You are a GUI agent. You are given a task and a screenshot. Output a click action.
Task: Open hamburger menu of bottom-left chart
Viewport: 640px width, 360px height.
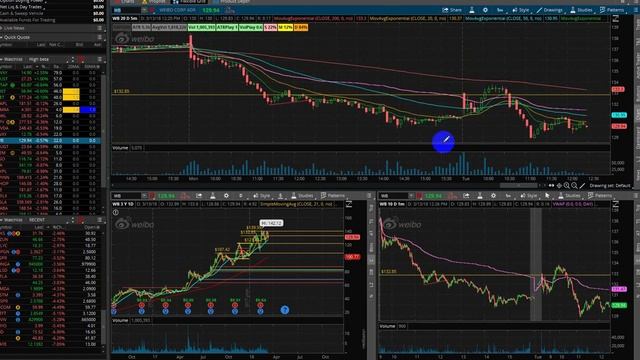click(369, 196)
